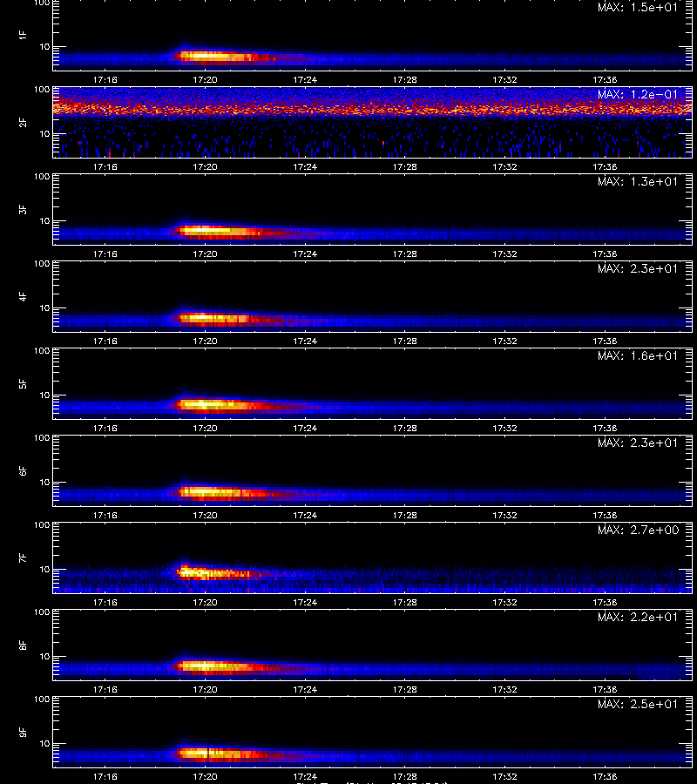Click the 1F panel axis label
697x784 pixels.
pos(23,35)
